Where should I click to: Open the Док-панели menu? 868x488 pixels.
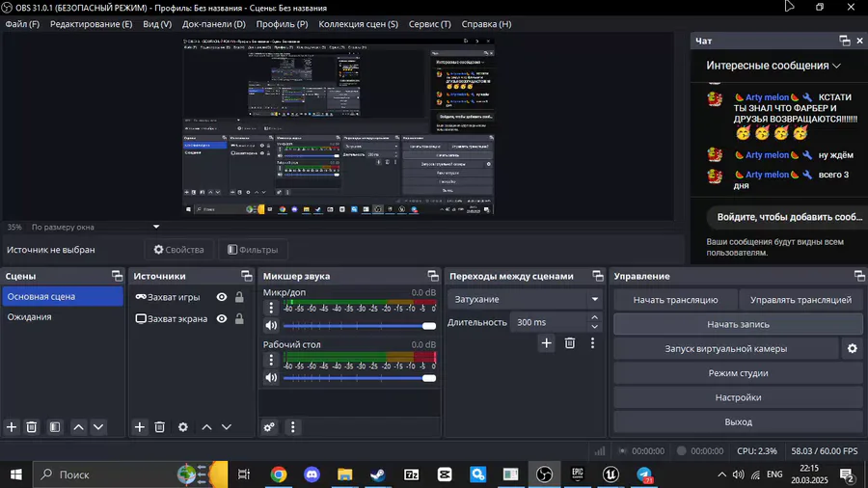click(x=214, y=24)
